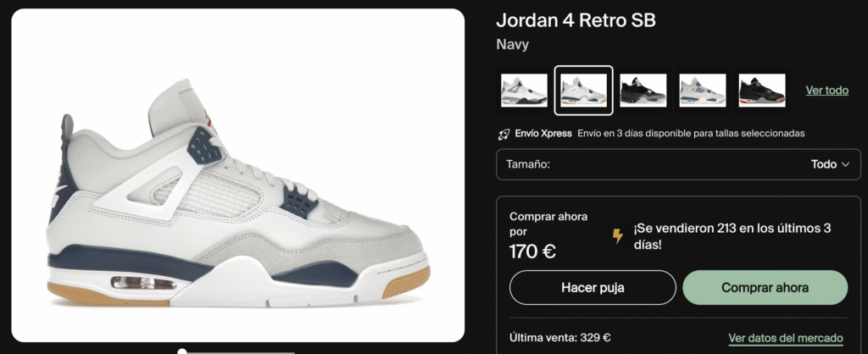Click the Envío Xpress rocket icon

click(504, 133)
